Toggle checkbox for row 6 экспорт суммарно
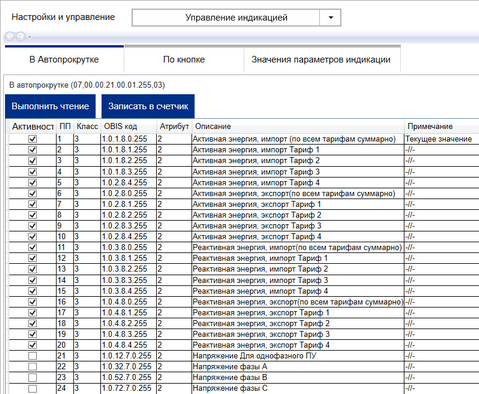Image resolution: width=479 pixels, height=394 pixels. [x=33, y=193]
